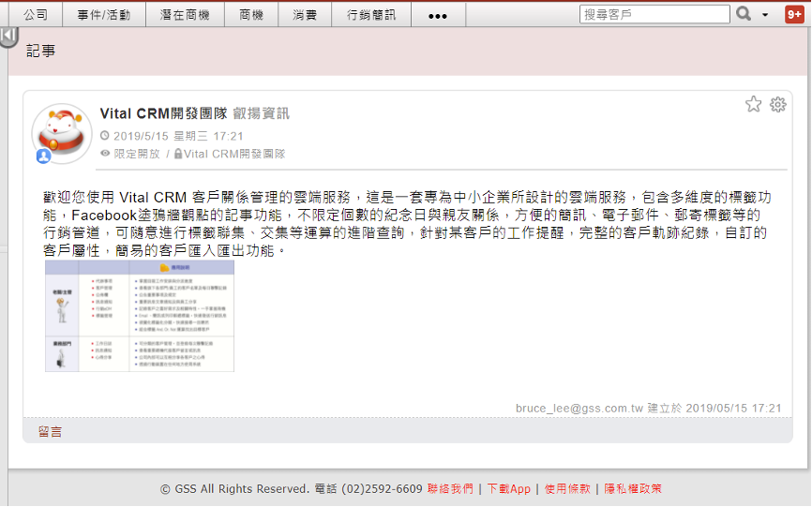Open the 使用條款 footer link
812x507 pixels.
pyautogui.click(x=567, y=488)
